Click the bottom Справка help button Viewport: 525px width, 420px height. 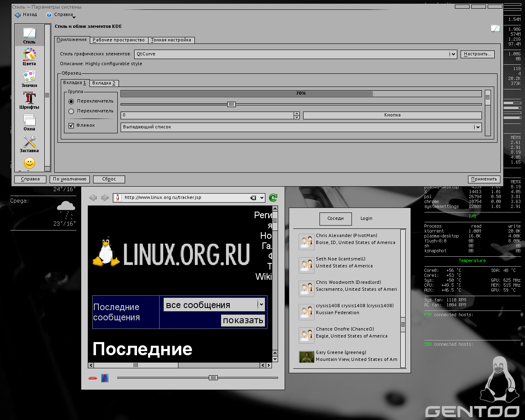30,179
